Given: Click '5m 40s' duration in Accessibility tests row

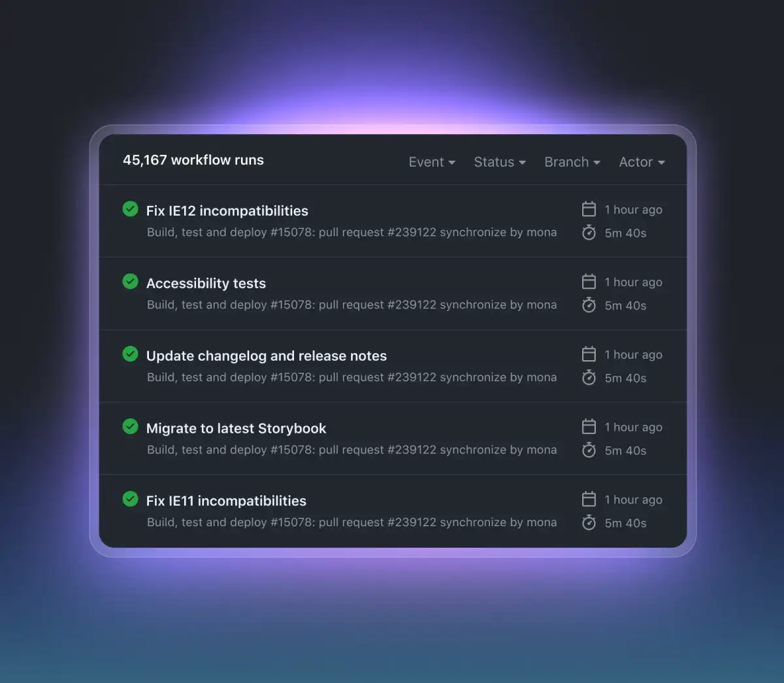Looking at the screenshot, I should (625, 306).
